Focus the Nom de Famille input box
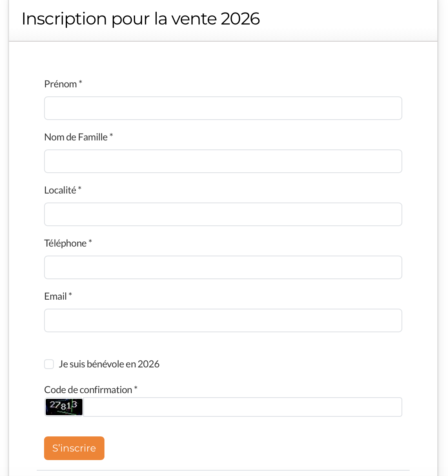The image size is (448, 476). click(223, 161)
